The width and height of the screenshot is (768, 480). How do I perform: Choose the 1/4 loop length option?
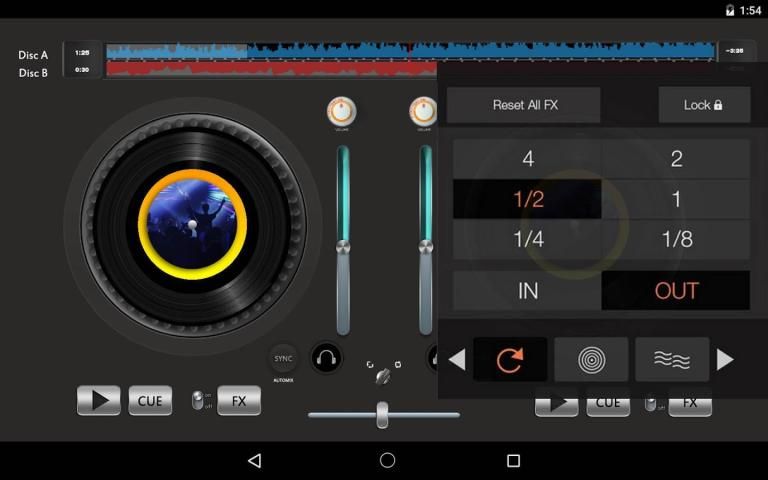click(x=527, y=240)
